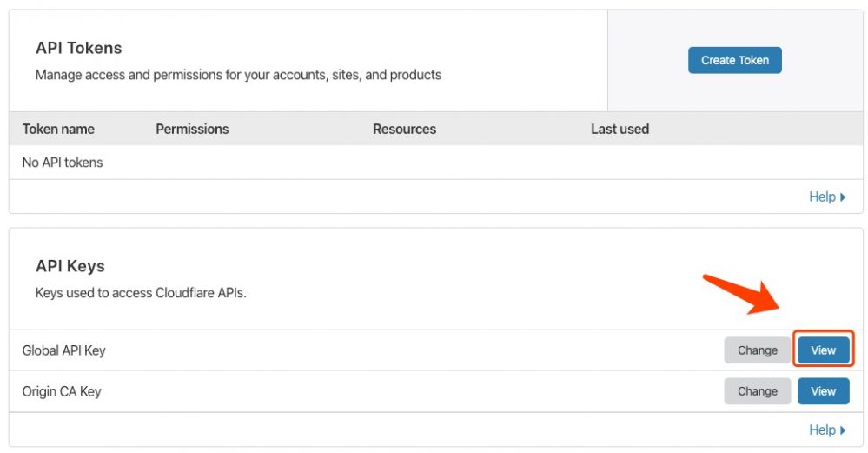Image resolution: width=868 pixels, height=453 pixels.
Task: Open Help link in API Tokens section
Action: pyautogui.click(x=821, y=197)
